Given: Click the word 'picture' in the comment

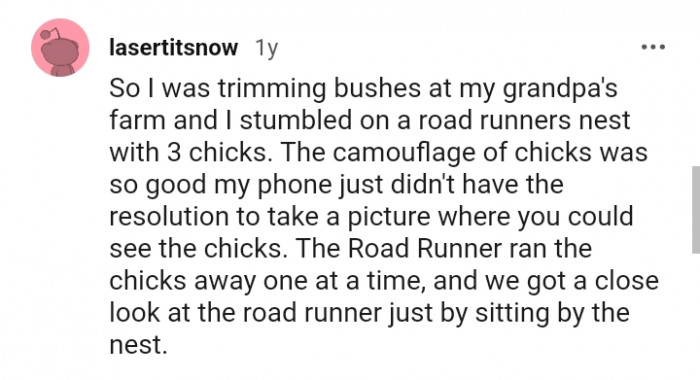Looking at the screenshot, I should click(388, 217).
